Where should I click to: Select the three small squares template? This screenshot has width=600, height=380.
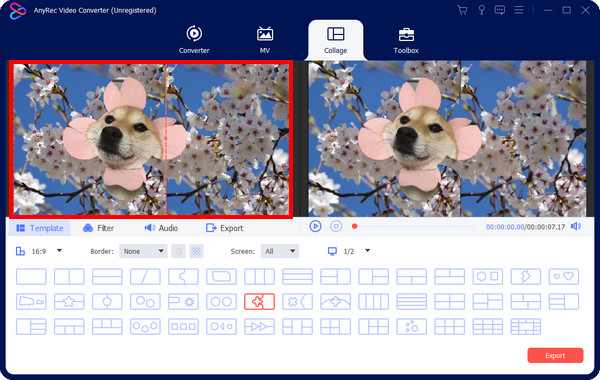[183, 327]
